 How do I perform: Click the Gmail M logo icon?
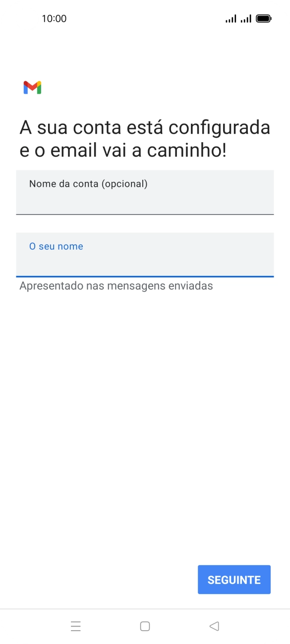coord(32,87)
